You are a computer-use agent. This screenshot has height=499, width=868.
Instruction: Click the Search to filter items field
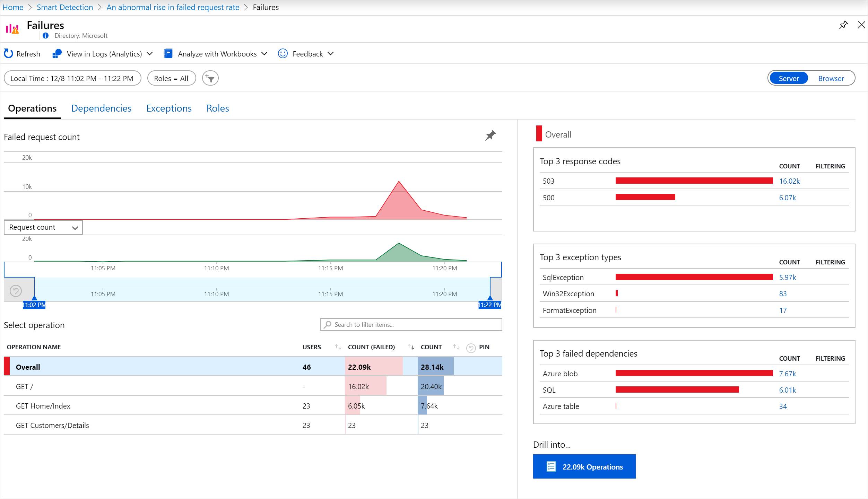tap(411, 325)
